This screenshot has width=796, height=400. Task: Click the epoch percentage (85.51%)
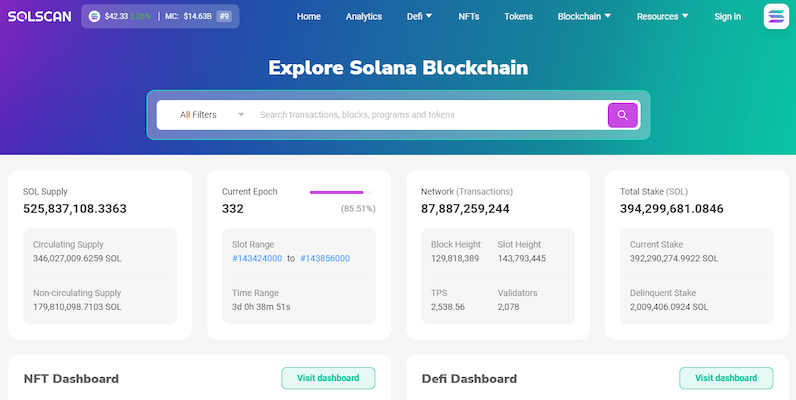coord(358,209)
